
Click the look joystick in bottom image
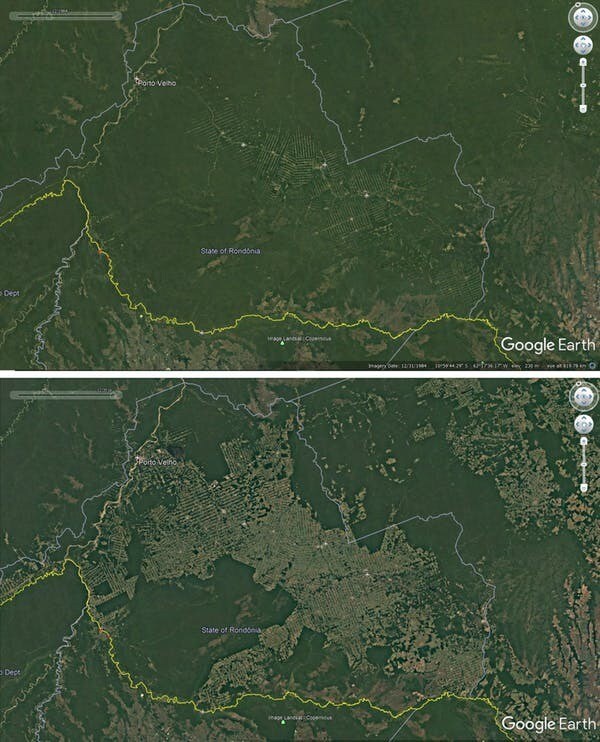click(x=582, y=396)
